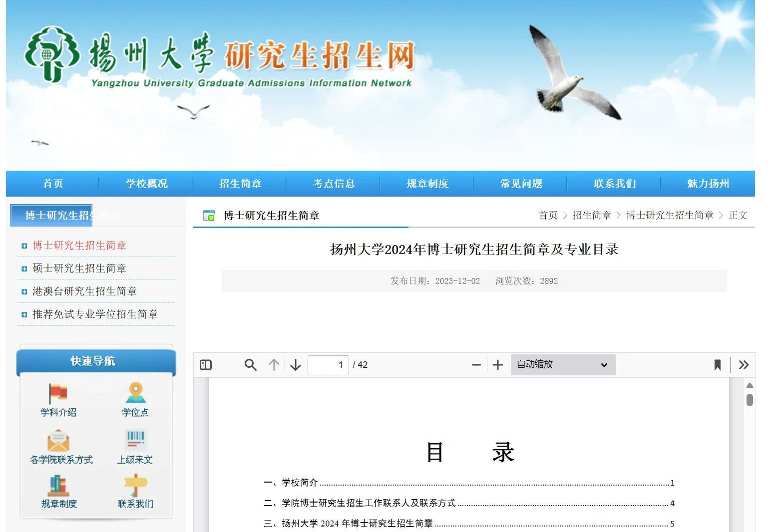Select 博士研究生招生简章 in the sidebar list

pyautogui.click(x=79, y=246)
